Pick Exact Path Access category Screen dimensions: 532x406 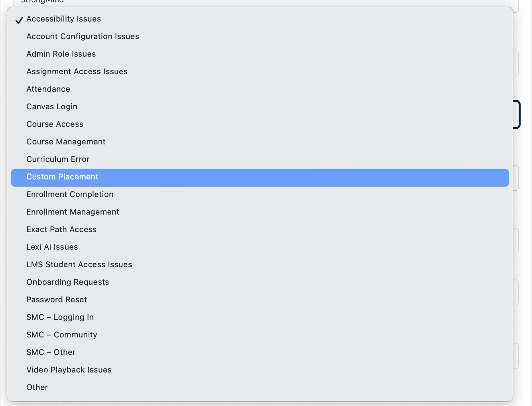(61, 230)
